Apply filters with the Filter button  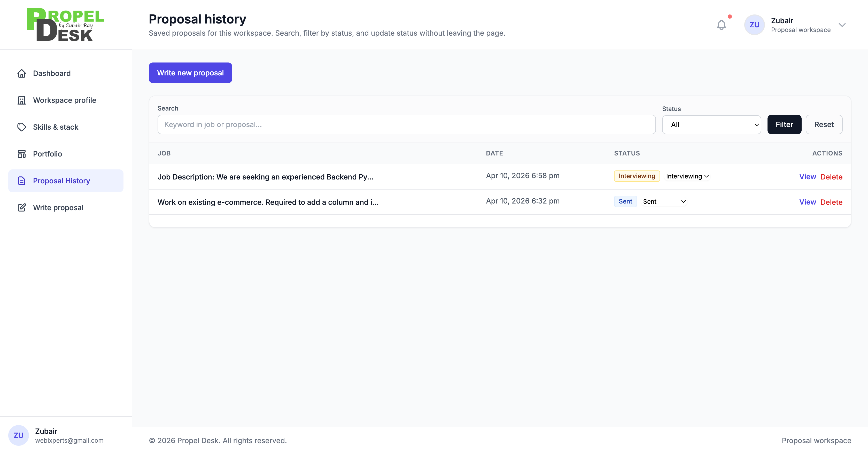(784, 125)
